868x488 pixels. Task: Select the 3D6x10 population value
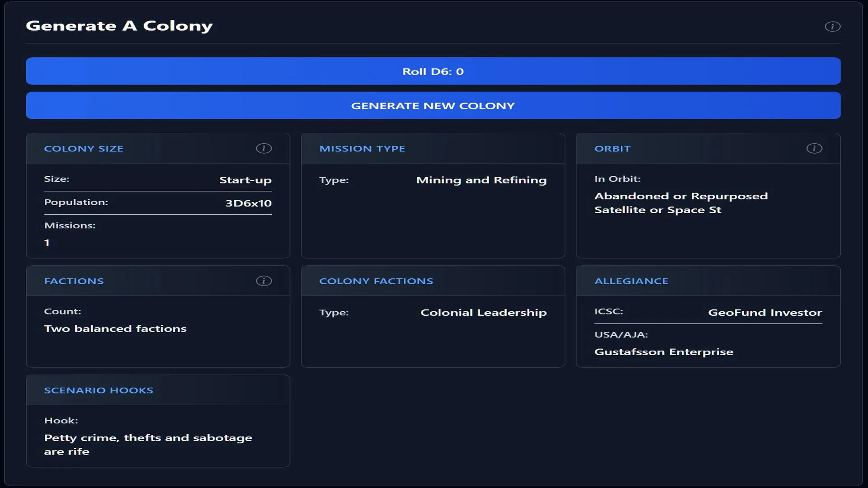point(248,203)
